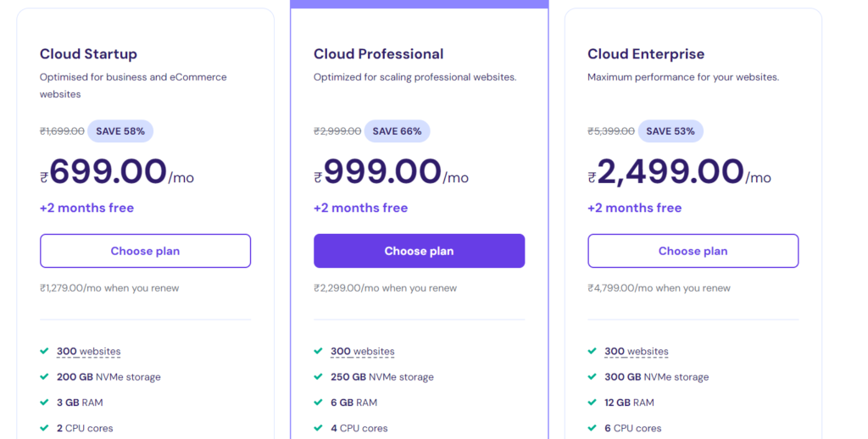Click the checkmark beside Cloud Enterprise's 300 websites
This screenshot has width=868, height=439.
coord(593,351)
